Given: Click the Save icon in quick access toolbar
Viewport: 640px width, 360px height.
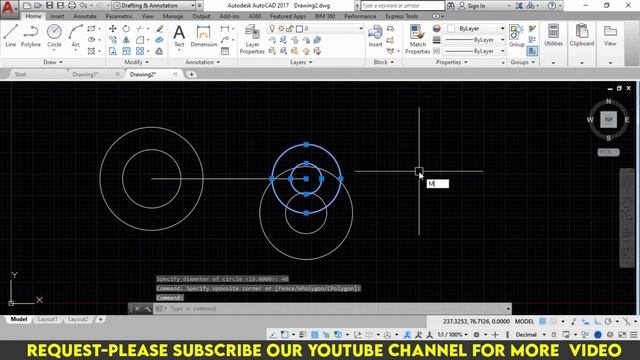Looking at the screenshot, I should 49,5.
